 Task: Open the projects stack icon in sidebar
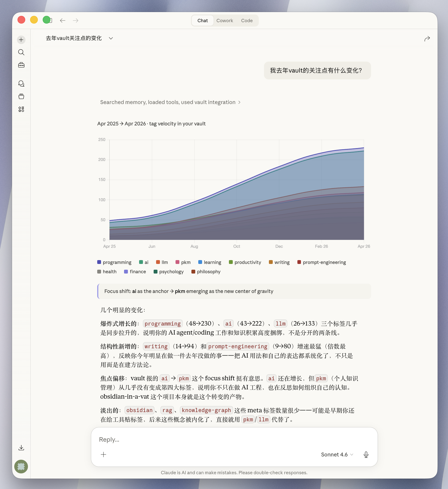(21, 96)
